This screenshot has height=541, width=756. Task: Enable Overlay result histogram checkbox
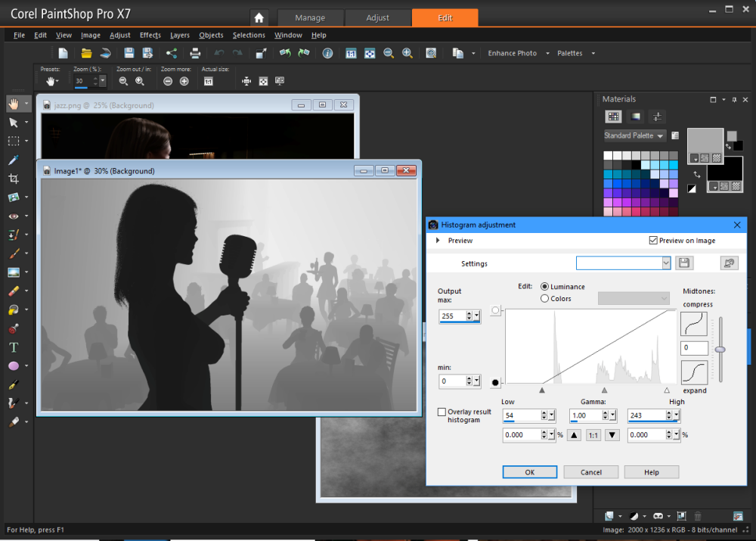click(x=442, y=412)
